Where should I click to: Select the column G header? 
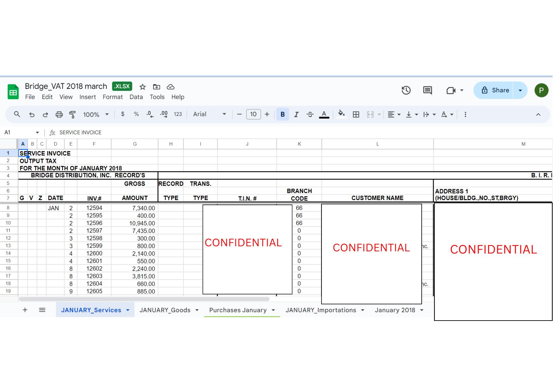135,144
